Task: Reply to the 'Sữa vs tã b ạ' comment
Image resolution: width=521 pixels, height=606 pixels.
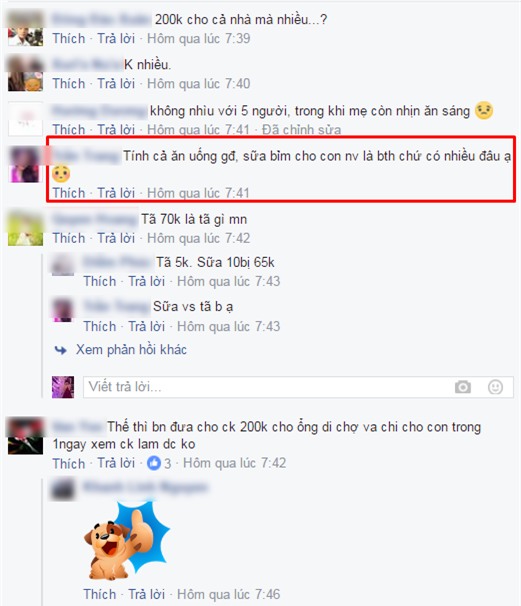Action: tap(146, 326)
